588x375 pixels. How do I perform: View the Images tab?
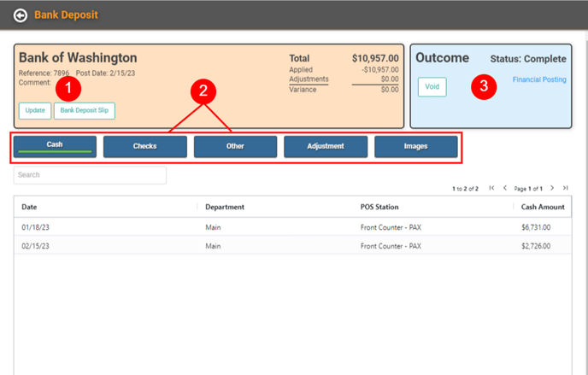pyautogui.click(x=415, y=147)
